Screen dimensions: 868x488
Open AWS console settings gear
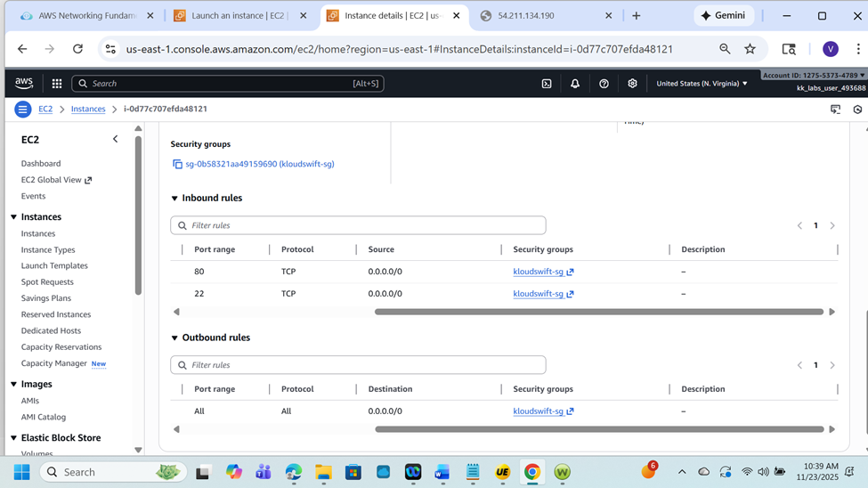tap(632, 84)
